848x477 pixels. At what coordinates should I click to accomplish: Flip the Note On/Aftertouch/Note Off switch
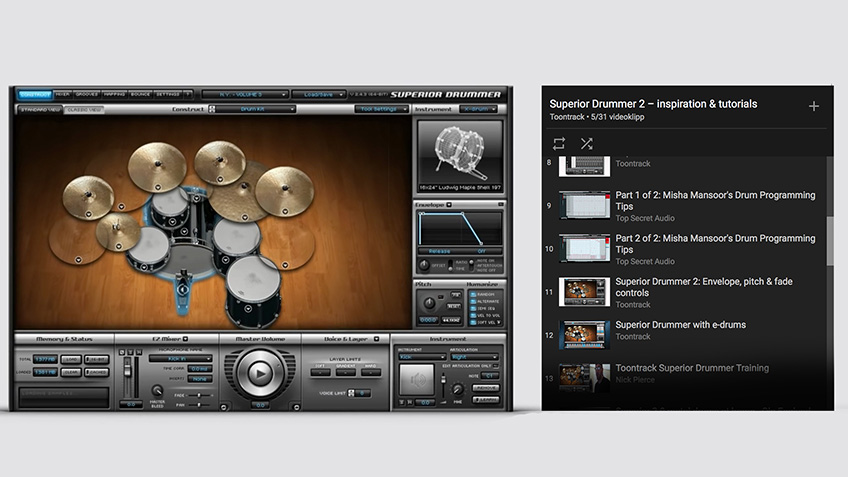pyautogui.click(x=472, y=265)
